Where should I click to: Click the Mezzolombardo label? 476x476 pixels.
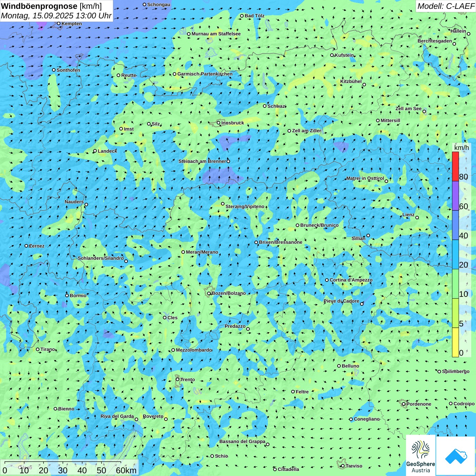(194, 350)
